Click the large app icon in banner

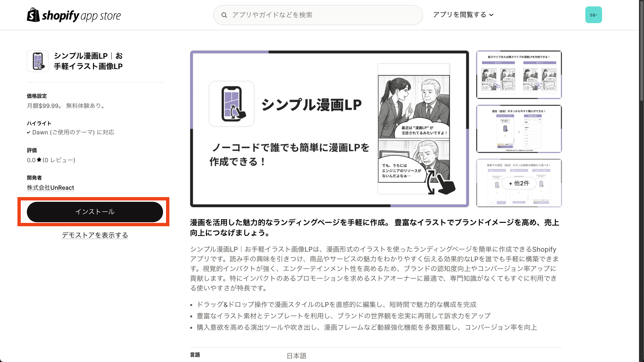(231, 104)
